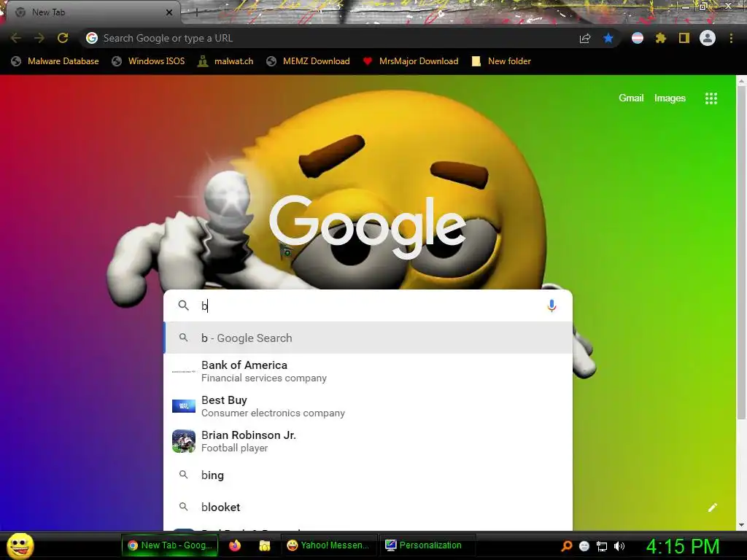Open the volume speaker tray icon
Image resolution: width=747 pixels, height=560 pixels.
619,546
